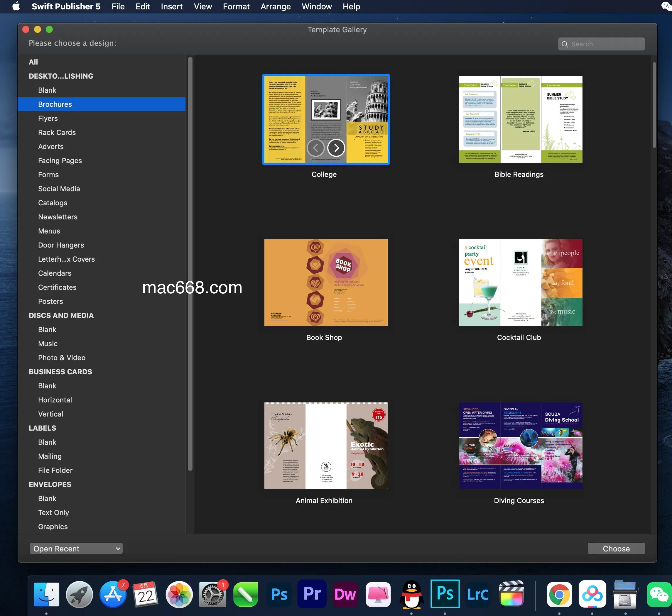
Task: Launch Dreamweaver from the Dock
Action: [345, 594]
